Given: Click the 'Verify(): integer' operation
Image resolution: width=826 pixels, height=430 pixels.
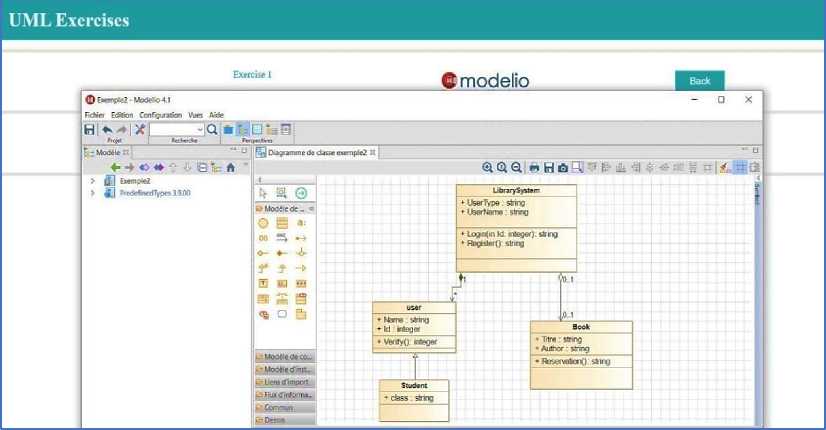Looking at the screenshot, I should click(410, 342).
